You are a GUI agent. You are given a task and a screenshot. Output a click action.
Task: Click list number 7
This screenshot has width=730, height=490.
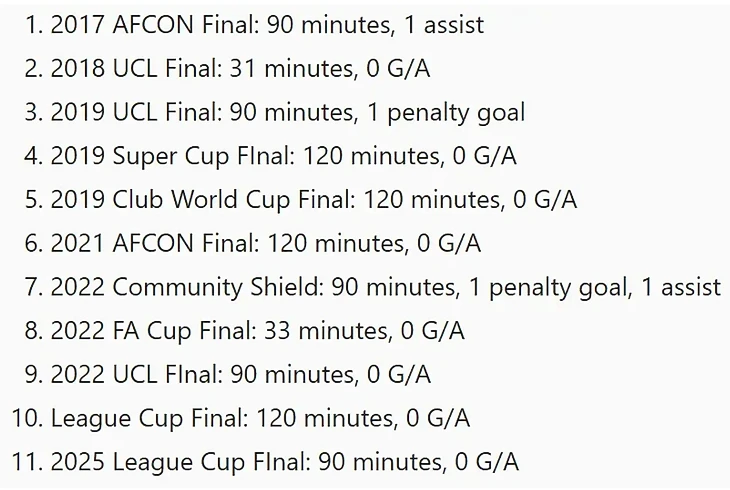pyautogui.click(x=34, y=287)
